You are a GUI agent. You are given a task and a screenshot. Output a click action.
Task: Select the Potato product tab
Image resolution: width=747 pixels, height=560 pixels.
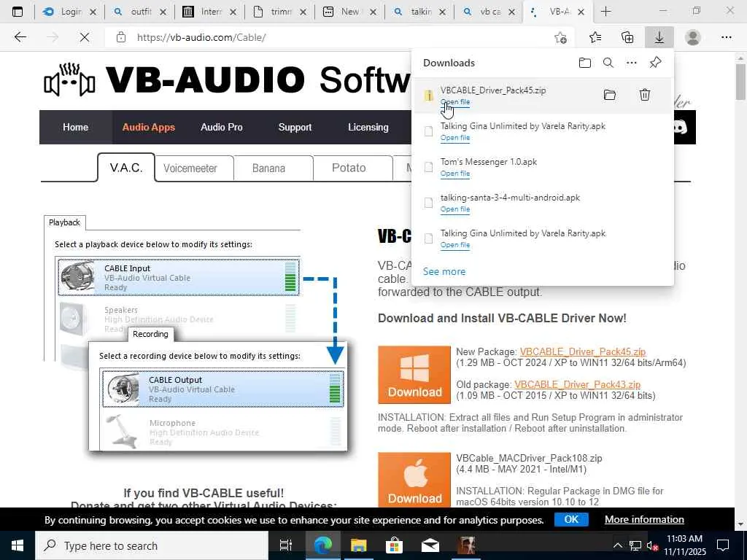click(x=349, y=168)
